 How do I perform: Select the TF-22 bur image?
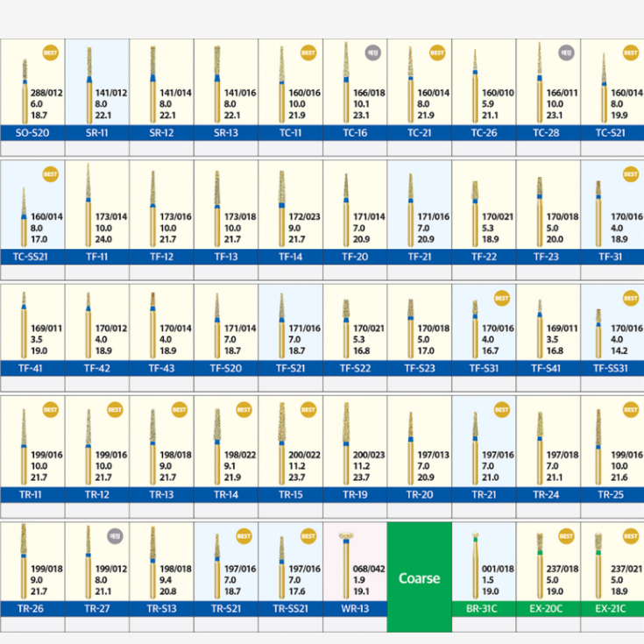click(475, 214)
